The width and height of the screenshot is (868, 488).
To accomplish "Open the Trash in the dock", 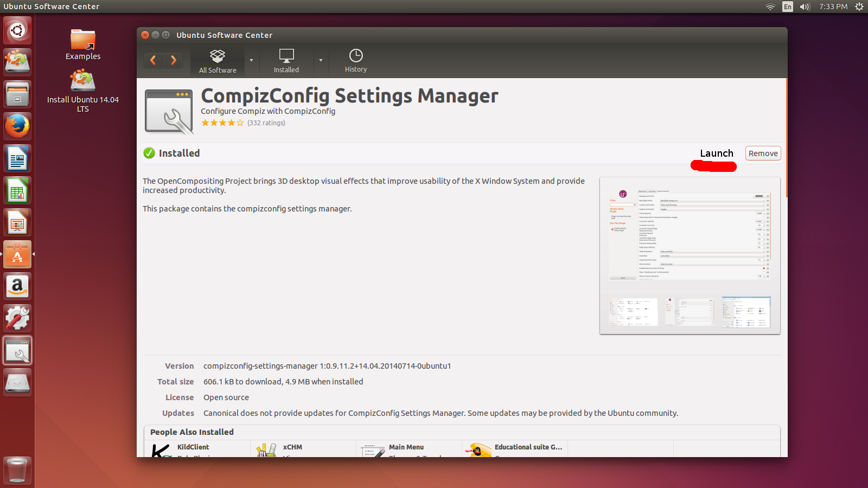I will [x=17, y=470].
